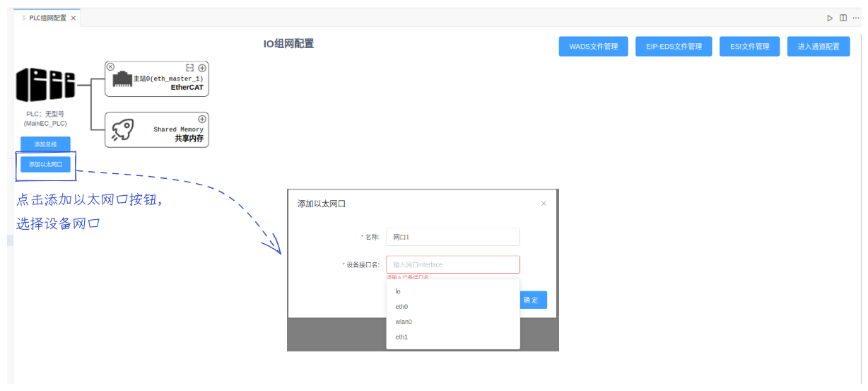The height and width of the screenshot is (391, 868).
Task: Click the 添加以太网口 dialog title
Action: coord(322,204)
